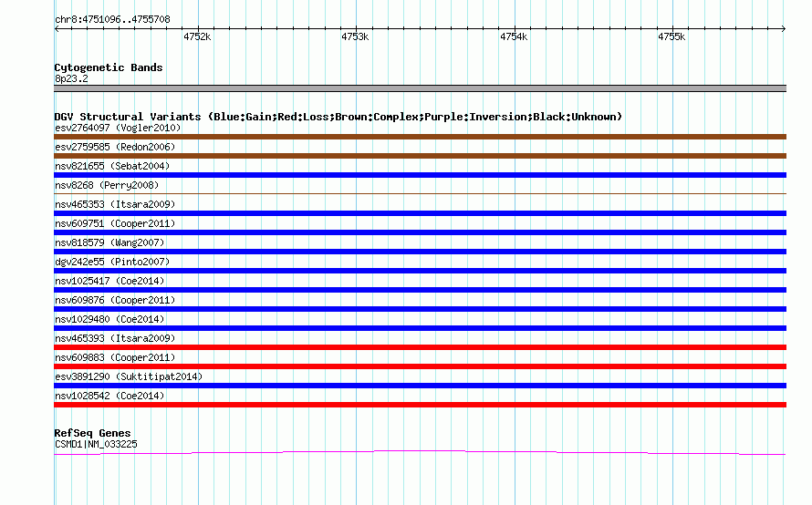Image resolution: width=812 pixels, height=505 pixels.
Task: Select variant label esv2759585 (Redon2006)
Action: 115,147
